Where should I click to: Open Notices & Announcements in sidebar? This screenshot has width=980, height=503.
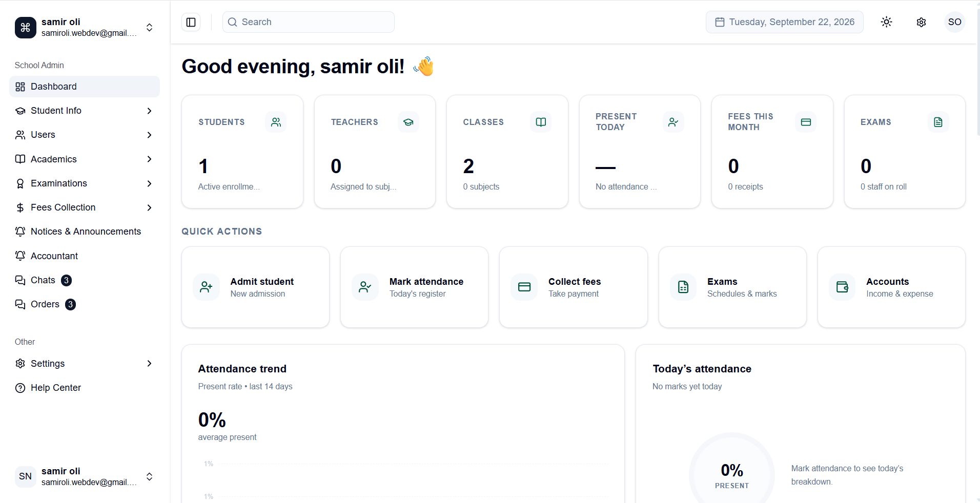click(85, 232)
